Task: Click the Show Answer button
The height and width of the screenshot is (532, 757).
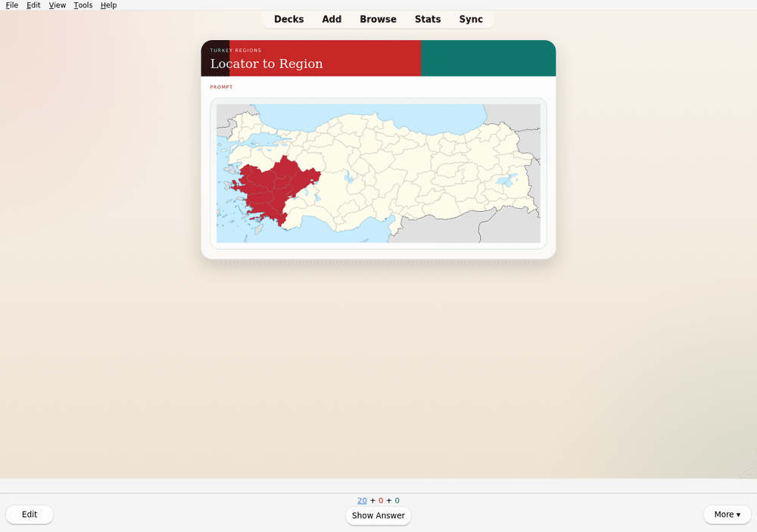Action: click(x=378, y=515)
